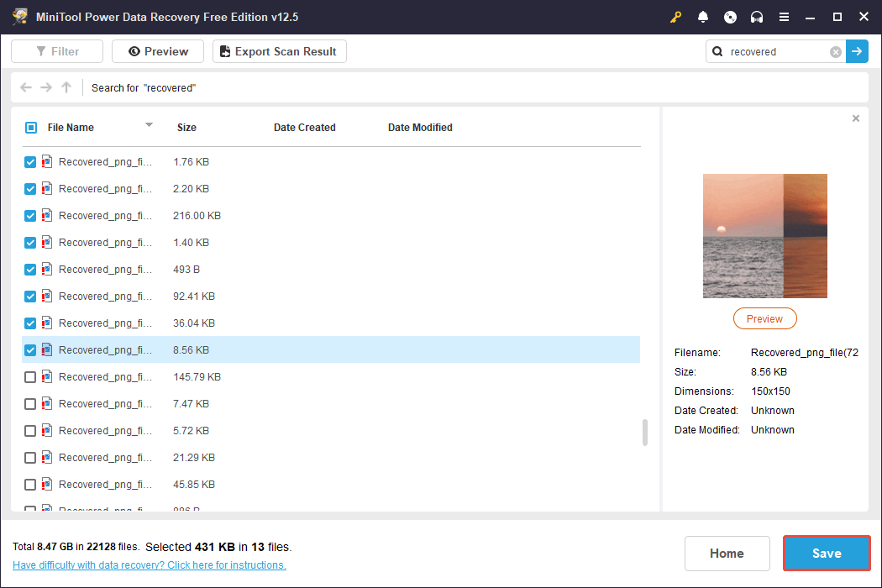Click the blue search arrow button
The width and height of the screenshot is (882, 588).
coord(857,51)
